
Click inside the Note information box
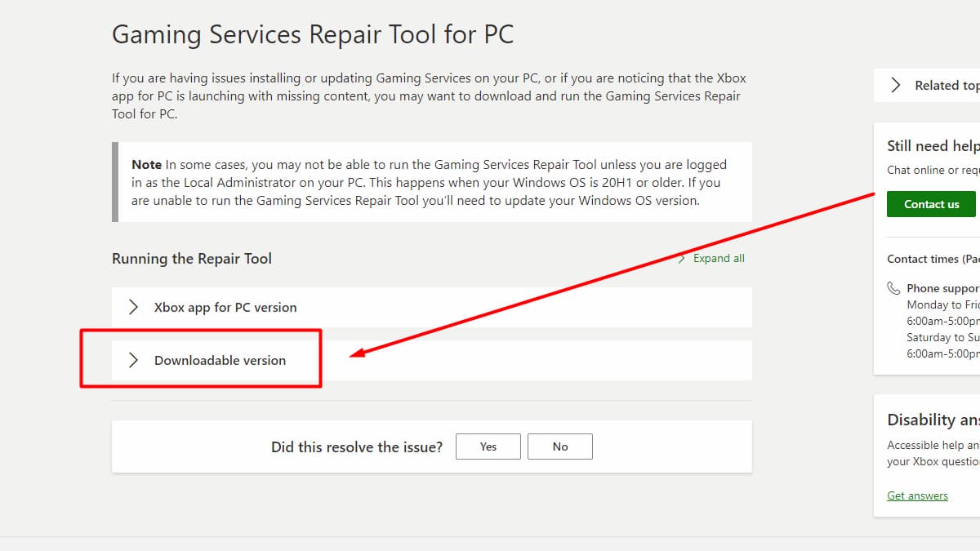[431, 182]
